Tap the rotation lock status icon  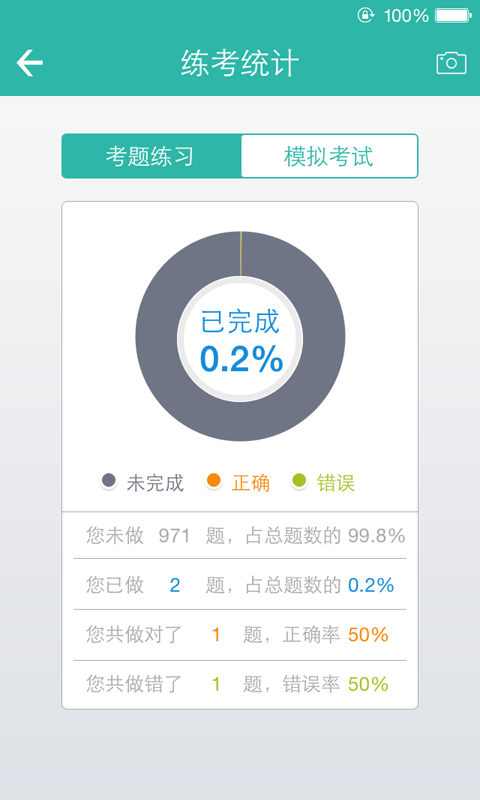point(366,15)
